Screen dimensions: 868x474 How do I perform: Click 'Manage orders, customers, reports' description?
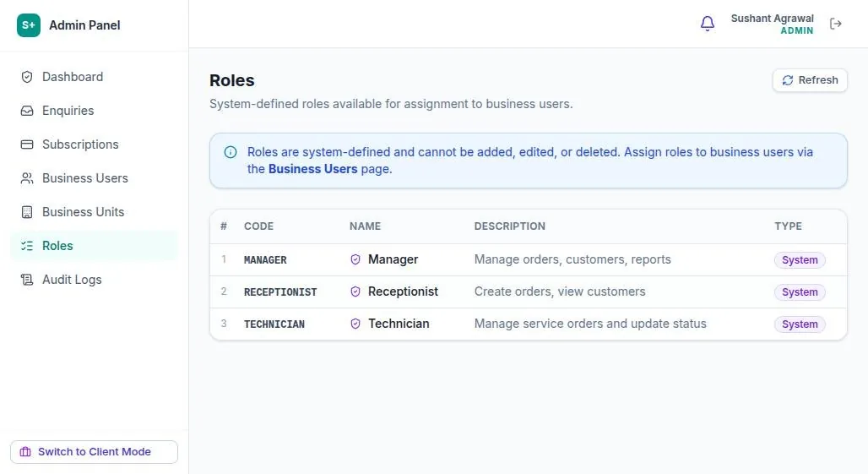[572, 259]
